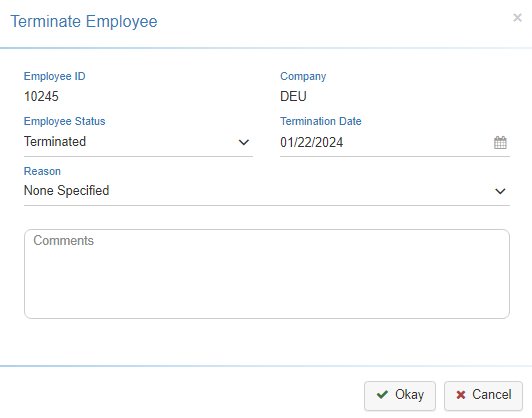This screenshot has width=532, height=418.
Task: Click the green checkmark icon on Okay
Action: coord(382,394)
